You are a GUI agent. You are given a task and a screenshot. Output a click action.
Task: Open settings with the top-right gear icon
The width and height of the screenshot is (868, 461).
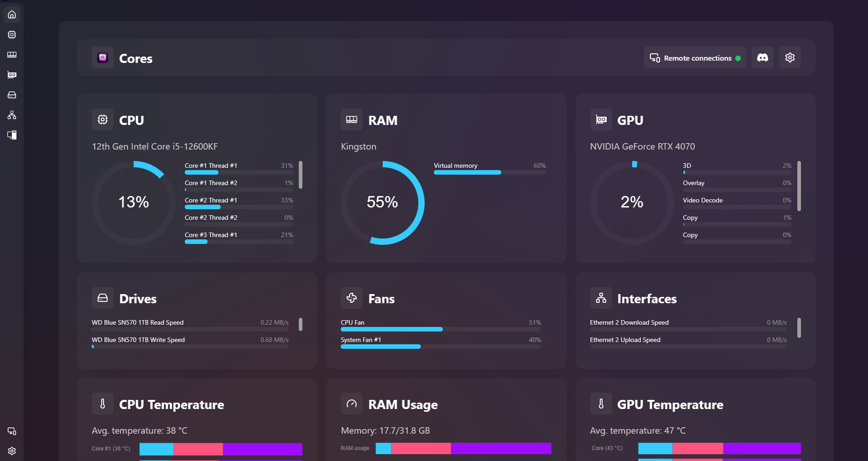tap(790, 57)
